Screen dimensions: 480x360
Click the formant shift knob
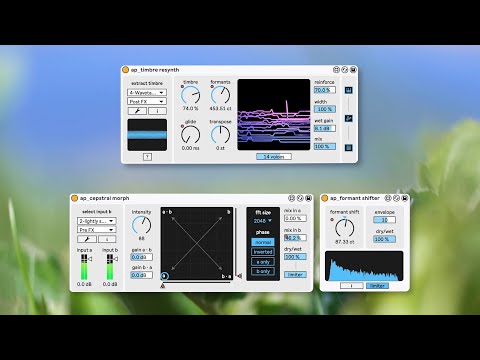(x=344, y=228)
